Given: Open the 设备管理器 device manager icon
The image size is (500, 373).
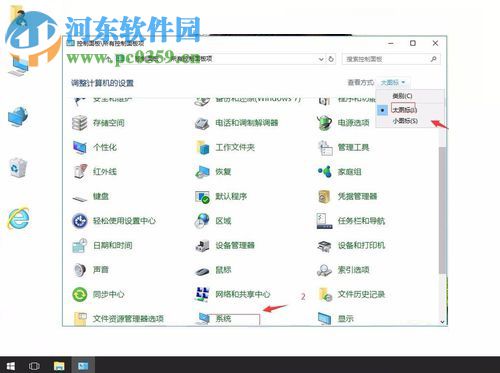Looking at the screenshot, I should coord(202,246).
